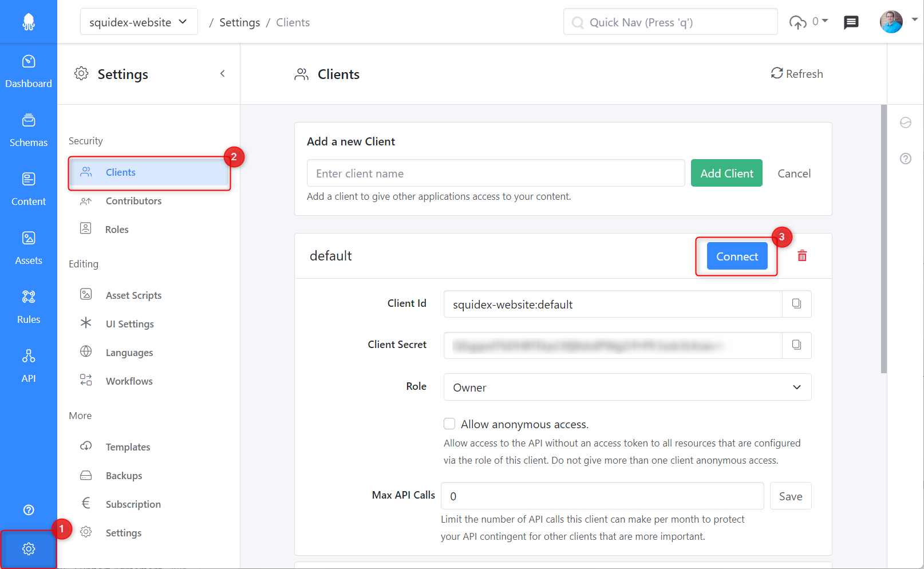Click the Roles badge icon
This screenshot has height=569, width=924.
pos(86,228)
